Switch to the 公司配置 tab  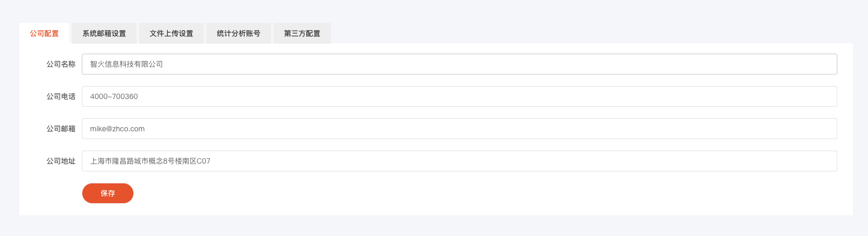(44, 33)
